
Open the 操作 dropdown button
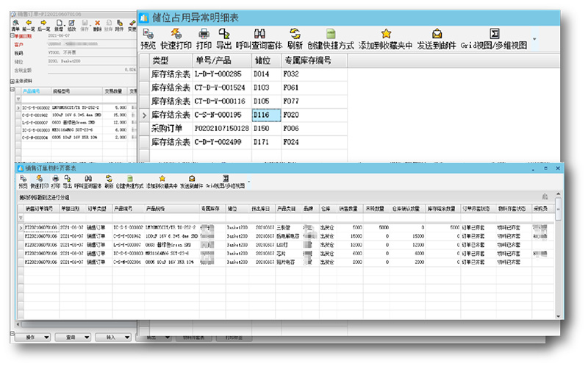pyautogui.click(x=32, y=338)
